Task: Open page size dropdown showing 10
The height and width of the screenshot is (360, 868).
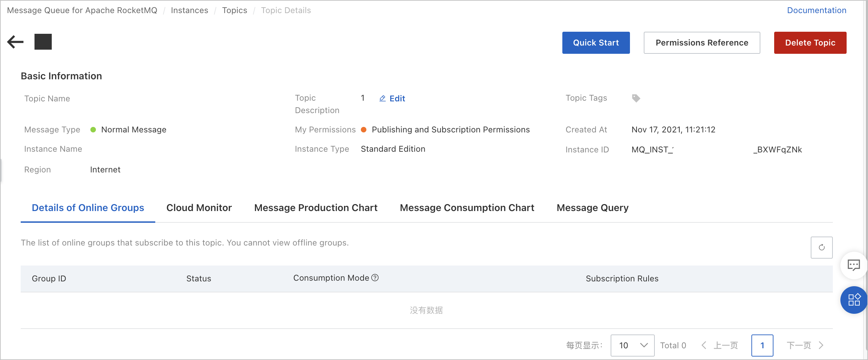Action: (632, 345)
